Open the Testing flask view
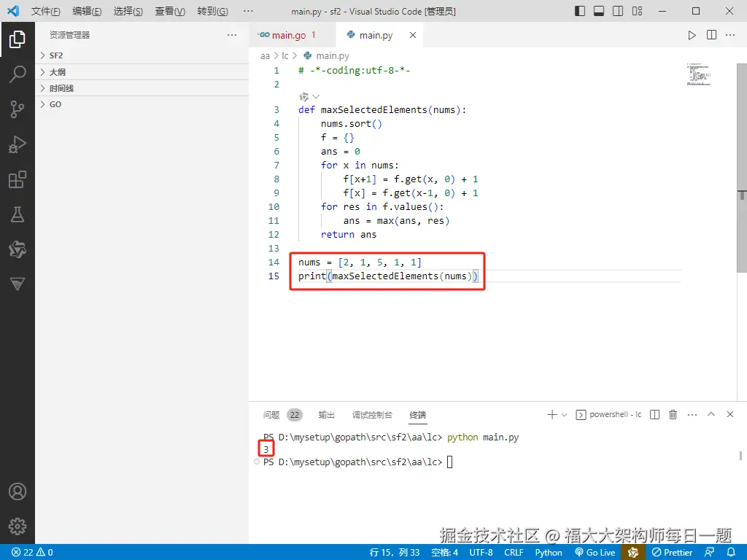 18,214
